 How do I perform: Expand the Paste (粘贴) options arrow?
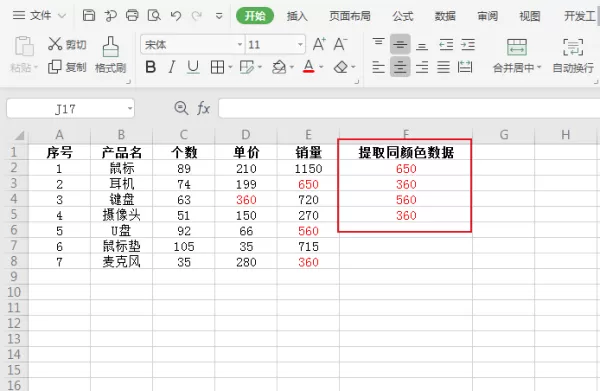point(36,68)
